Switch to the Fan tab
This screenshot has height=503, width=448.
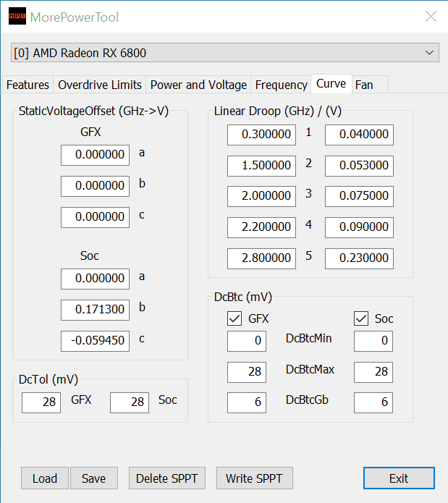click(370, 85)
